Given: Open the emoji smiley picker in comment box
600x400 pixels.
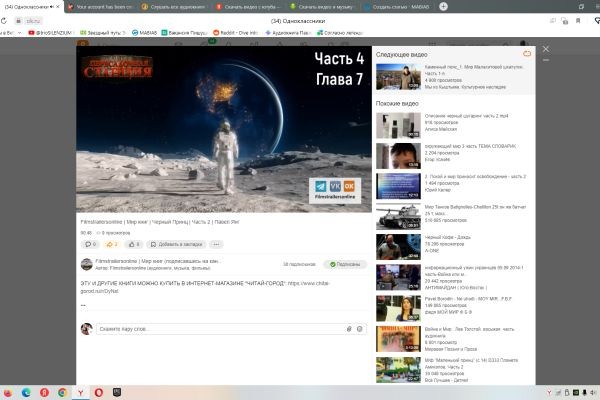Looking at the screenshot, I should (360, 329).
